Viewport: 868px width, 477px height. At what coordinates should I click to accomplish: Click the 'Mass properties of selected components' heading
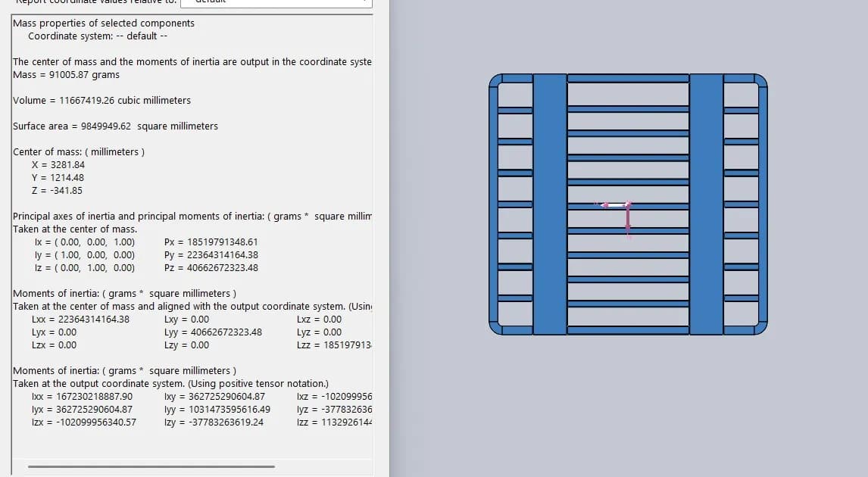pyautogui.click(x=104, y=23)
